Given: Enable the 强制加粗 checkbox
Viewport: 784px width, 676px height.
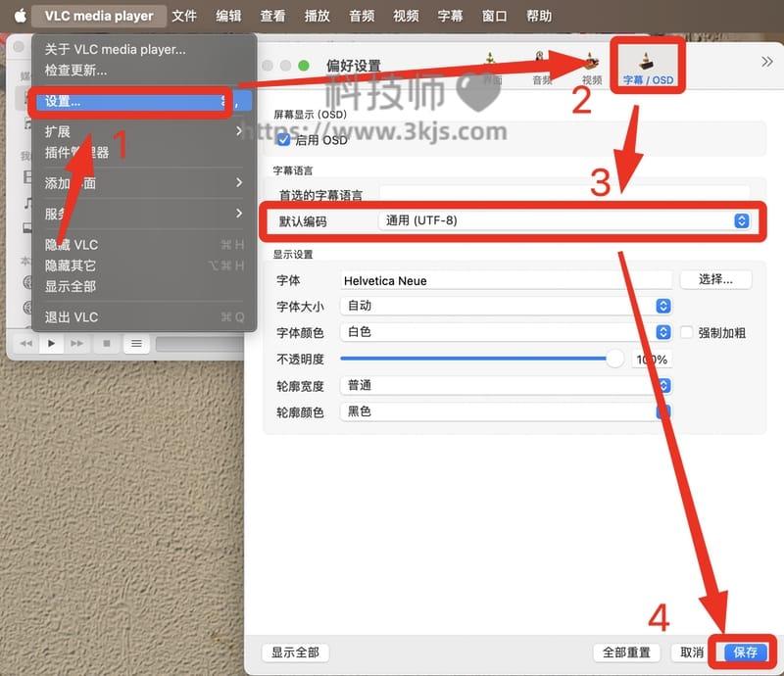Looking at the screenshot, I should 687,332.
